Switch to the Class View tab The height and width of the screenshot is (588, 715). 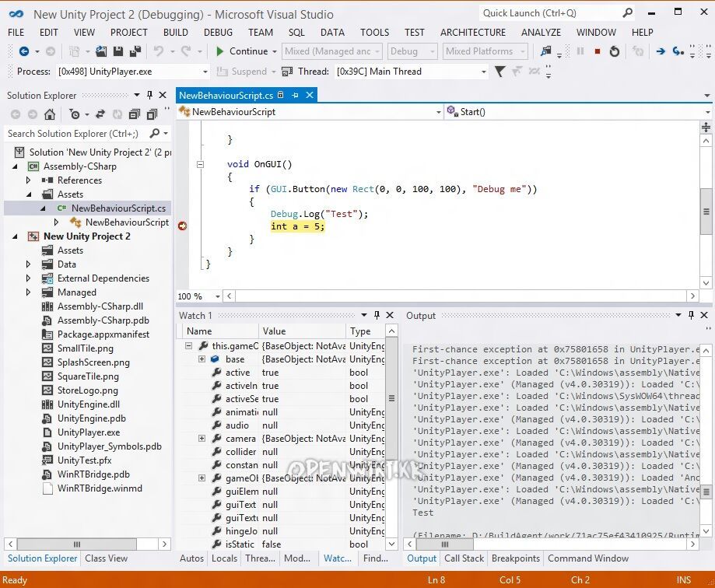point(107,558)
